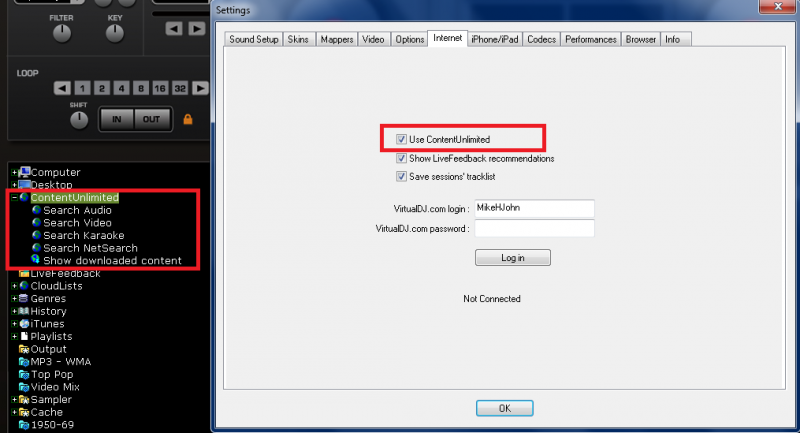Switch to the Mappers tab
This screenshot has height=433, width=800.
tap(337, 39)
